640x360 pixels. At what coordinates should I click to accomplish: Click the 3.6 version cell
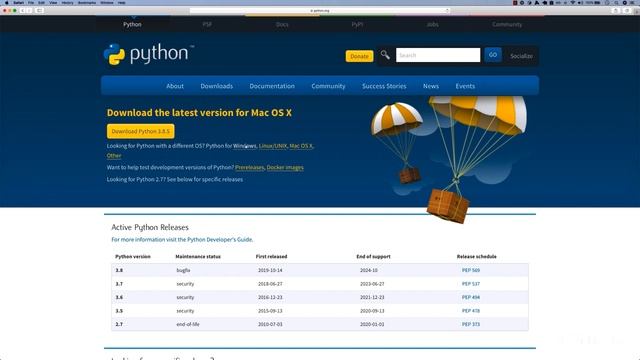click(x=119, y=297)
